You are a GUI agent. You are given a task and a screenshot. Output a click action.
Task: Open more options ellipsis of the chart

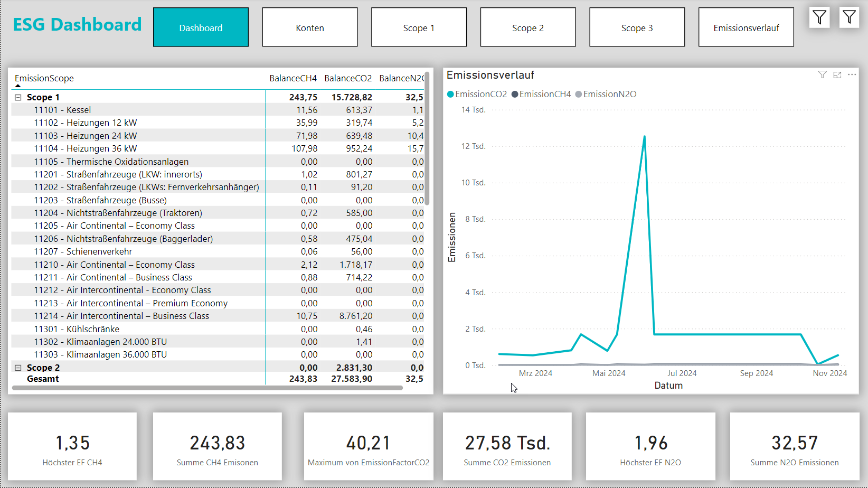(x=852, y=75)
